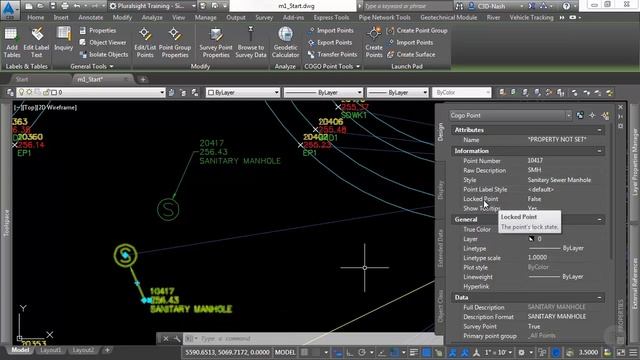
Task: Open the Cogo Point object type dropdown
Action: (x=510, y=116)
